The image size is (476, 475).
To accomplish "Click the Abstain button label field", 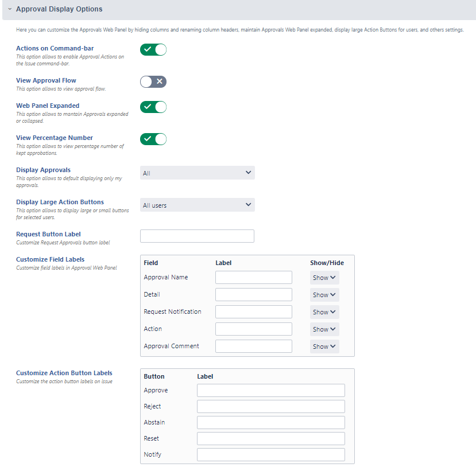I will point(270,423).
